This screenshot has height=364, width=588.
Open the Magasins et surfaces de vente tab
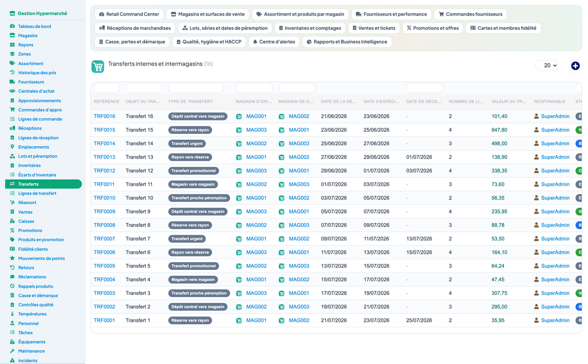pos(208,14)
